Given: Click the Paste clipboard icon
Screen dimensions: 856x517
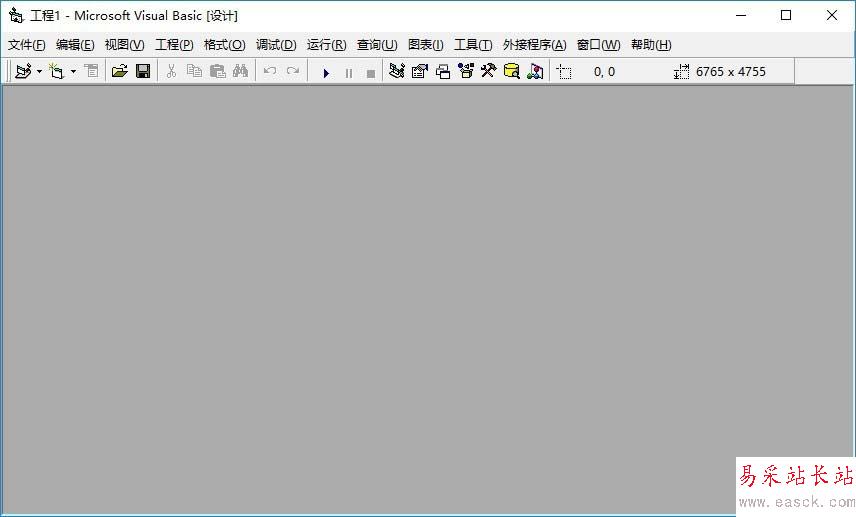Looking at the screenshot, I should pos(217,71).
